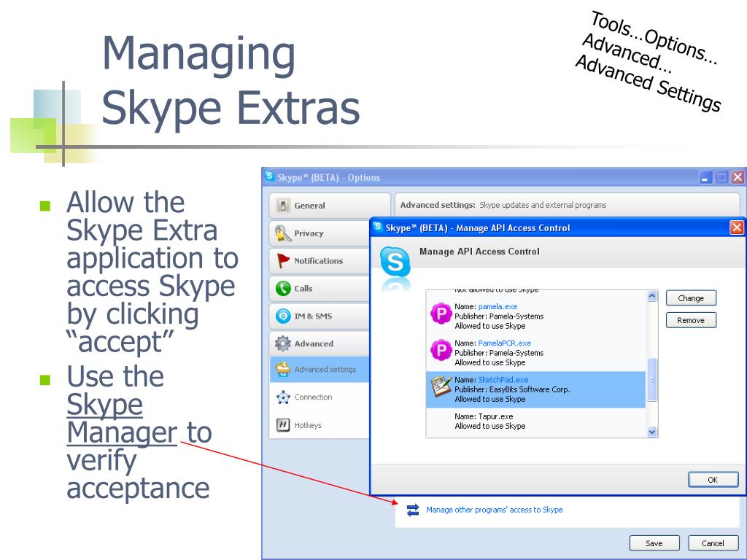Screen dimensions: 747x560
Task: Open the General options tab
Action: 330,206
